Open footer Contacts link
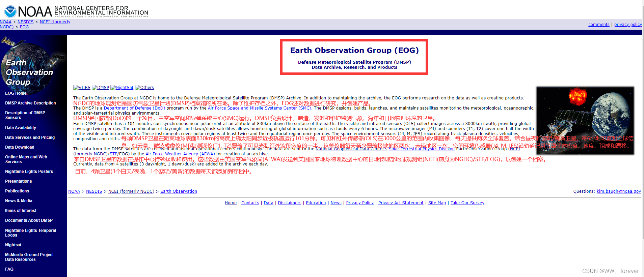Viewport: 644px width, 277px height. pos(250,203)
